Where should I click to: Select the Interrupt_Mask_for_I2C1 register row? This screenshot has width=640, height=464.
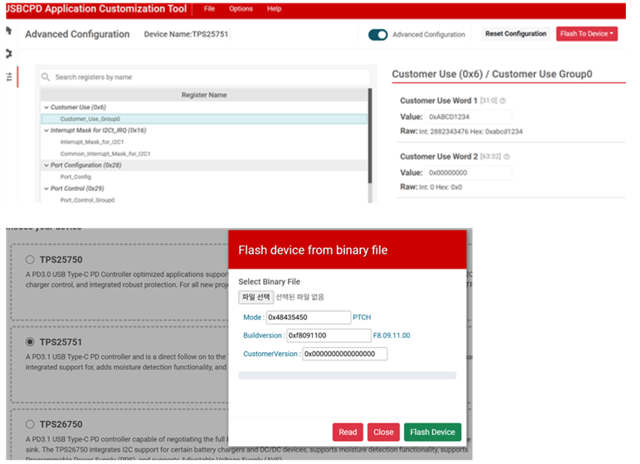click(x=204, y=142)
